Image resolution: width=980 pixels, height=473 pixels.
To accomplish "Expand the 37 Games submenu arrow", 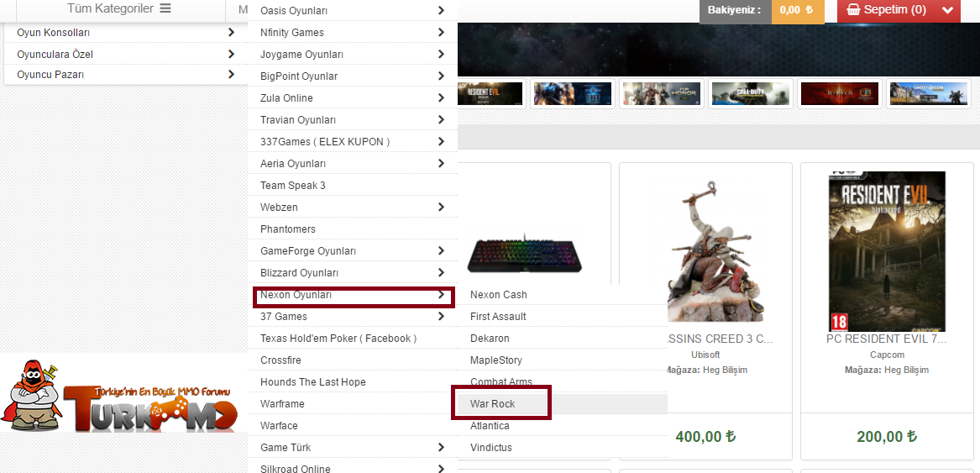I will coord(441,317).
